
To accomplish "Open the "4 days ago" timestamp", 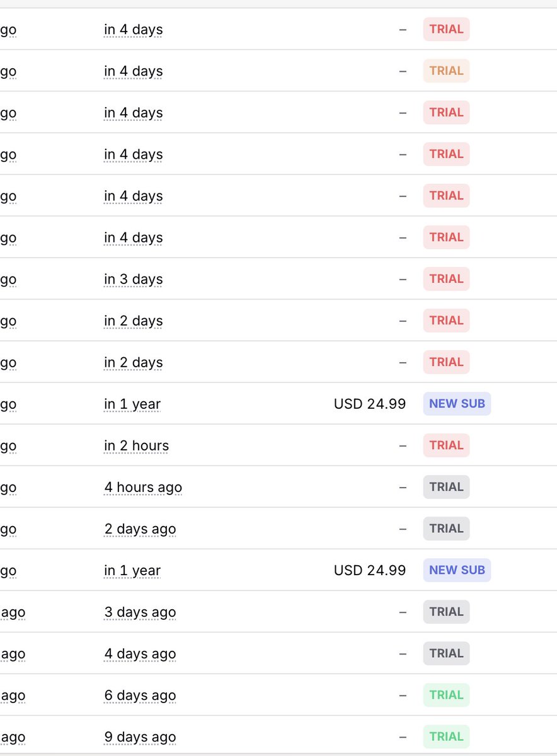I will coord(140,653).
